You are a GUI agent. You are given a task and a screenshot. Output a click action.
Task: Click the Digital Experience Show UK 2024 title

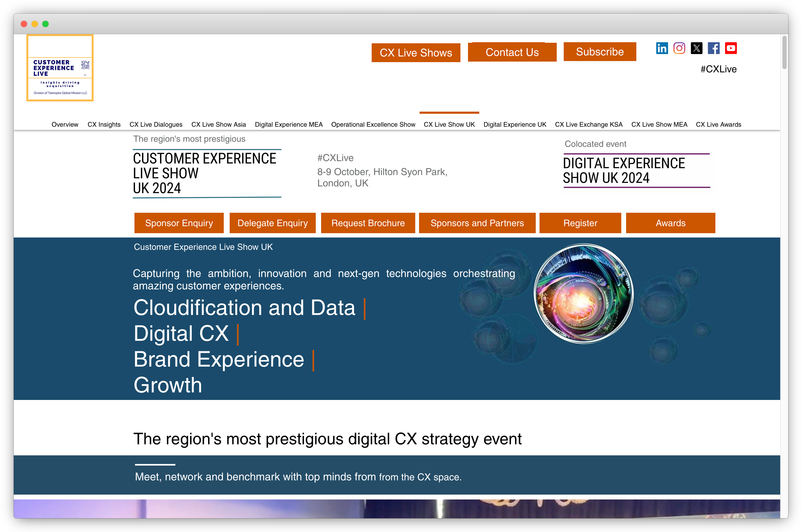pos(623,171)
